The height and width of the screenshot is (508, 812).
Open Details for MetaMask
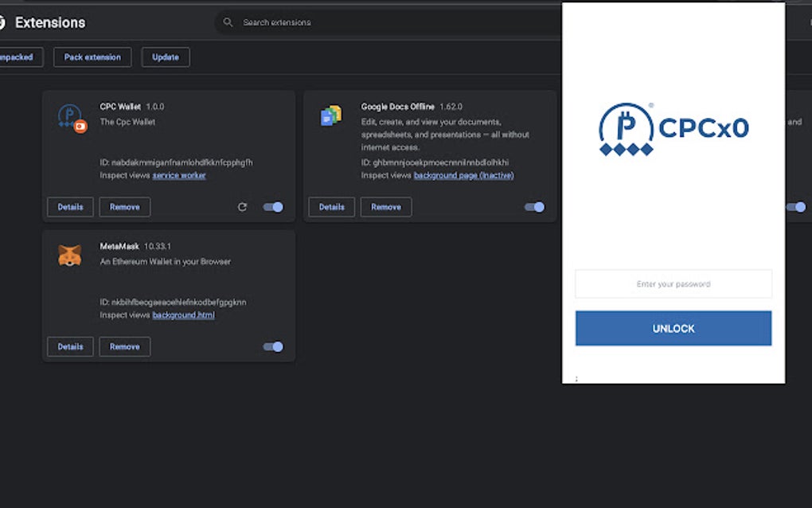click(70, 346)
